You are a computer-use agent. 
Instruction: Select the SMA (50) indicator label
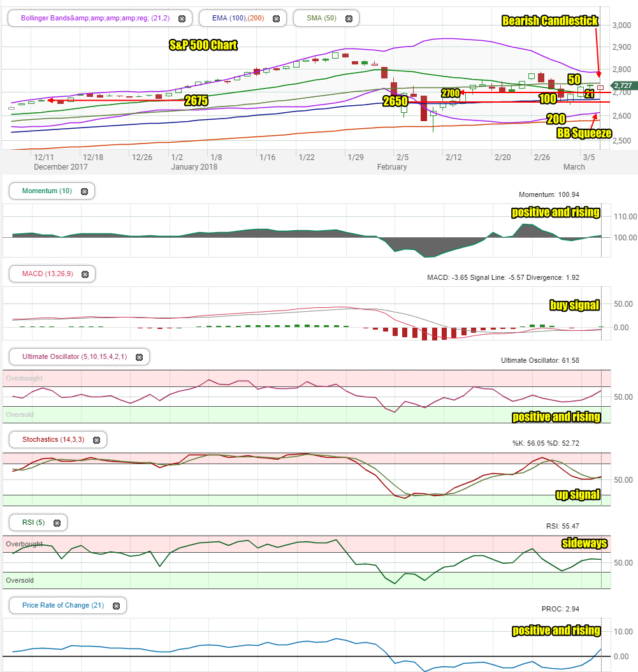321,18
